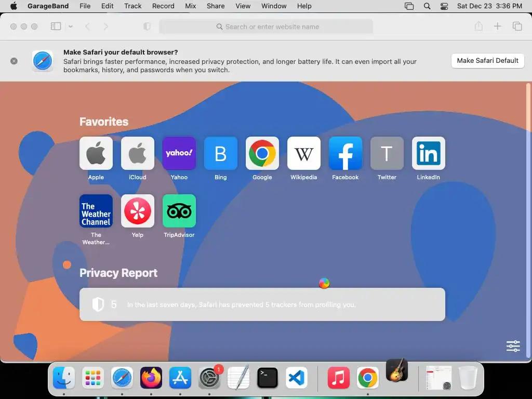Open the LinkedIn favorite

point(429,153)
